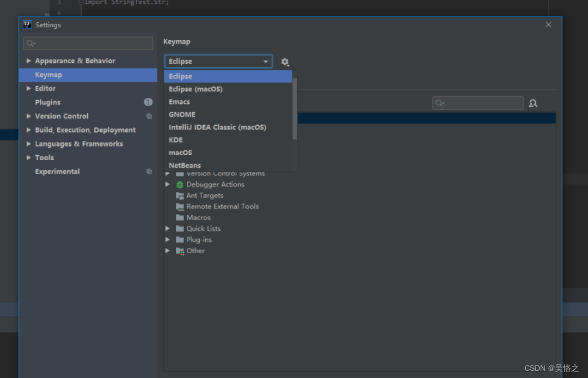Click the Plugins notification badge
Screen dimensions: 588x378
(x=148, y=102)
